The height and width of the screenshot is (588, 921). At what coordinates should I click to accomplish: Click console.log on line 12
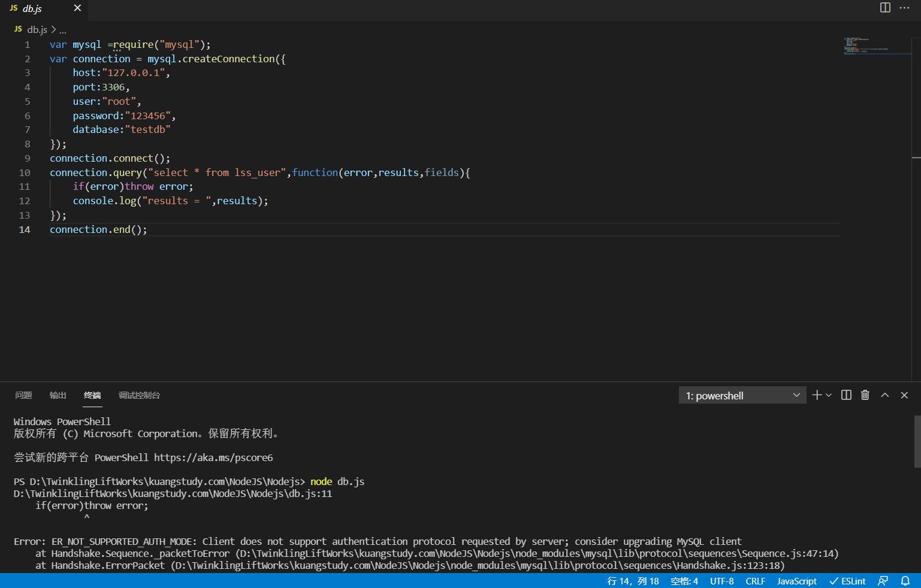click(x=105, y=201)
